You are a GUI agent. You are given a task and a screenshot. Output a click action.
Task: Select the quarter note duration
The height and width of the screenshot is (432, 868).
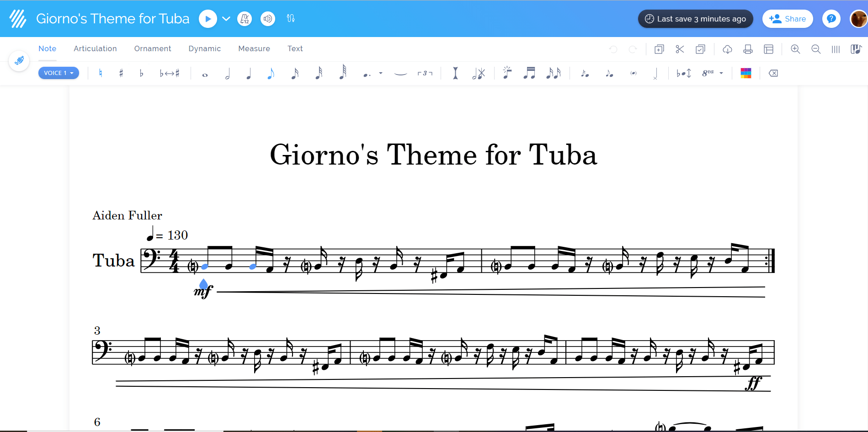coord(249,74)
